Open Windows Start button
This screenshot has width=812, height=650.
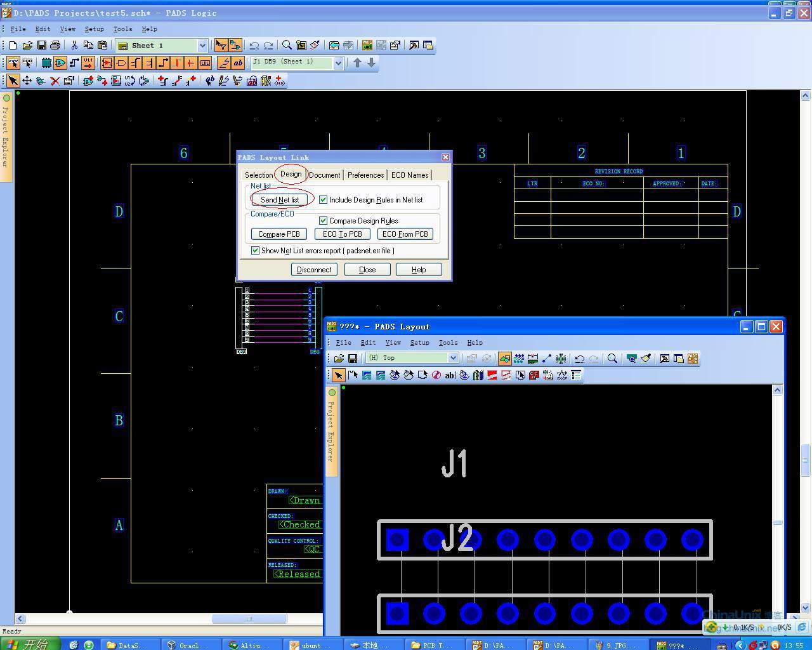pos(30,644)
